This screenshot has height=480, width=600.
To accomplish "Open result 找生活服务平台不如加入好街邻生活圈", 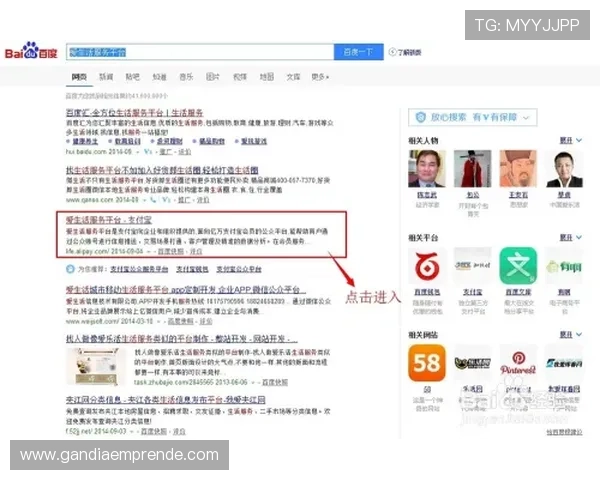I will coord(162,170).
